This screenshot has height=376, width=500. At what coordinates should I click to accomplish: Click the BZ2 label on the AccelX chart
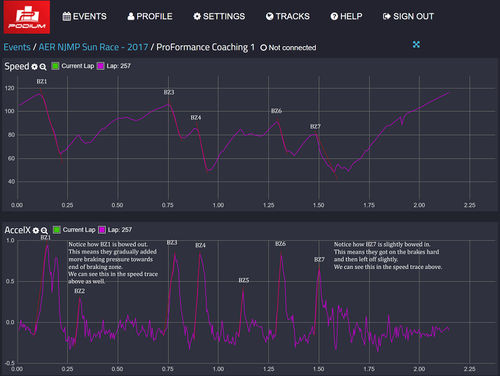point(79,291)
